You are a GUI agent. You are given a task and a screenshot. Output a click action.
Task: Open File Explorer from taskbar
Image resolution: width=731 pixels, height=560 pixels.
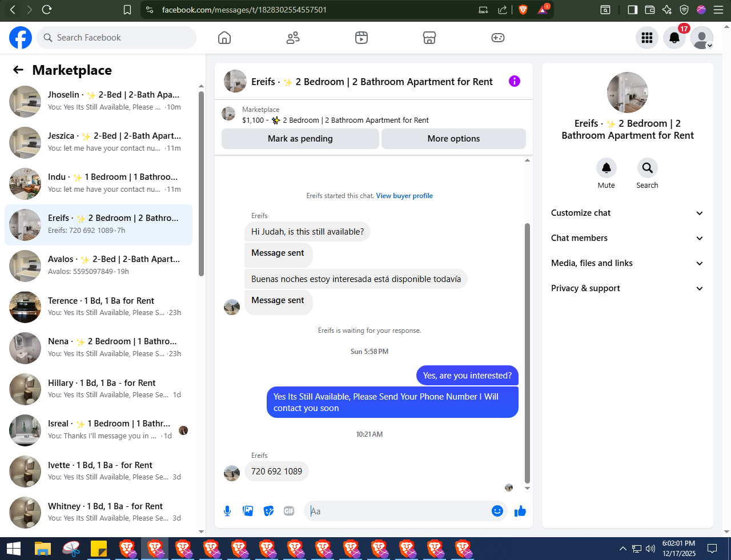coord(43,549)
